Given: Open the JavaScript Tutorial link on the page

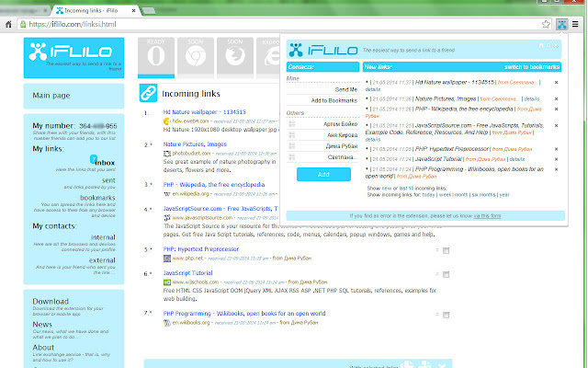Looking at the screenshot, I should coord(187,273).
